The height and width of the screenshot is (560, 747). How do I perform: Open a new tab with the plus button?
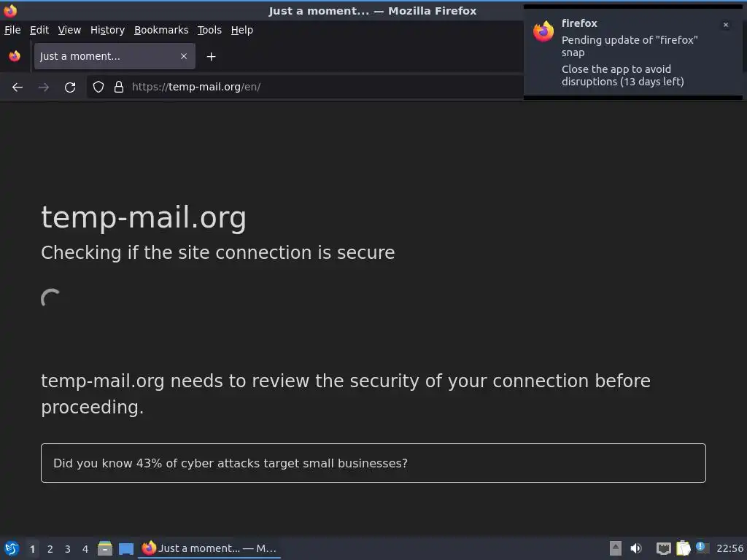(211, 57)
